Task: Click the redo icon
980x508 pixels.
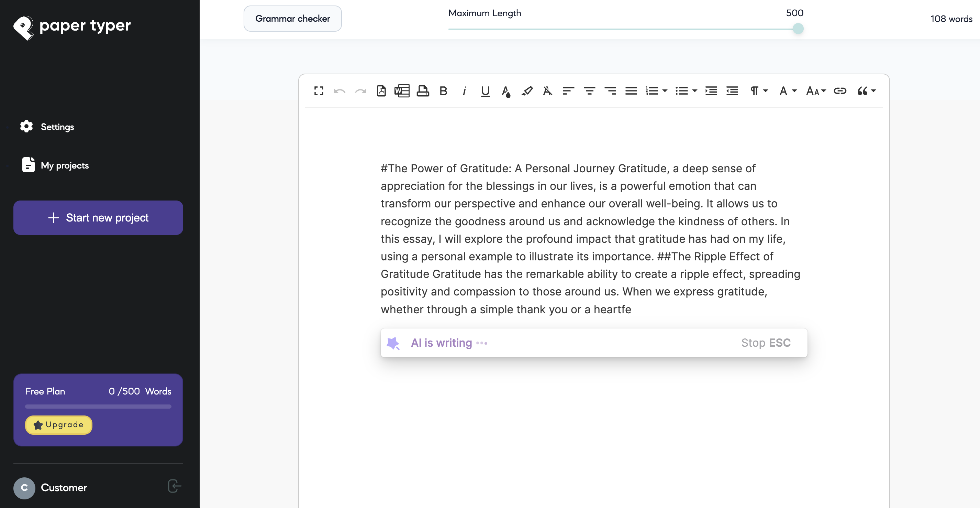Action: click(x=361, y=90)
